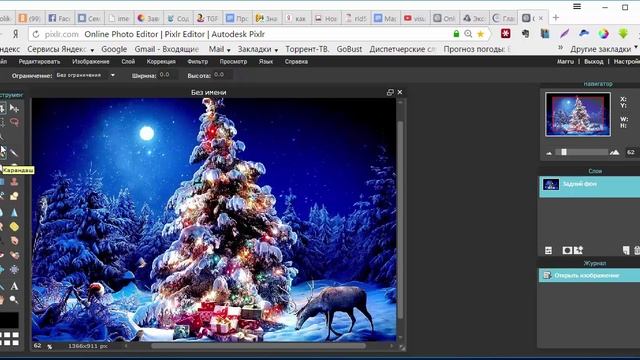Screen dimensions: 640x360
Task: Click the Navigator zoom-out small mountain icon
Action: (x=549, y=153)
